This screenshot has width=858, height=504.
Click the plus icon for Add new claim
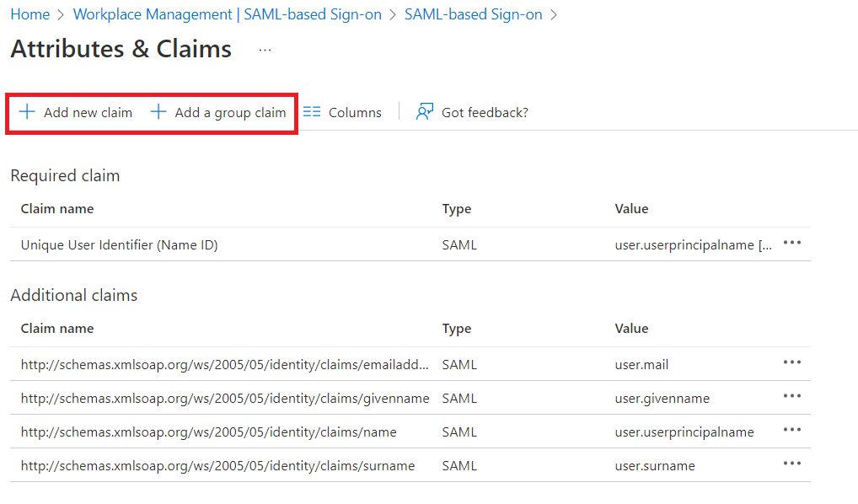point(27,112)
